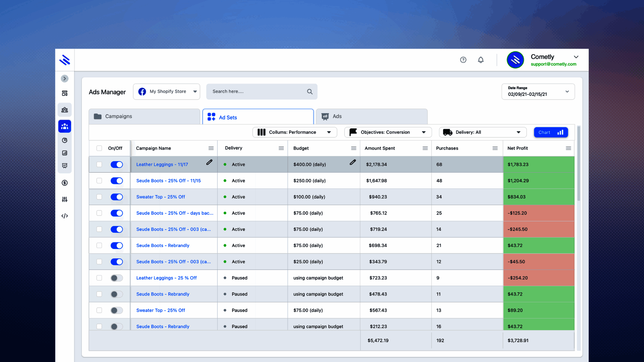644x362 pixels.
Task: Open the code pixel icon at sidebar bottom
Action: 64,216
